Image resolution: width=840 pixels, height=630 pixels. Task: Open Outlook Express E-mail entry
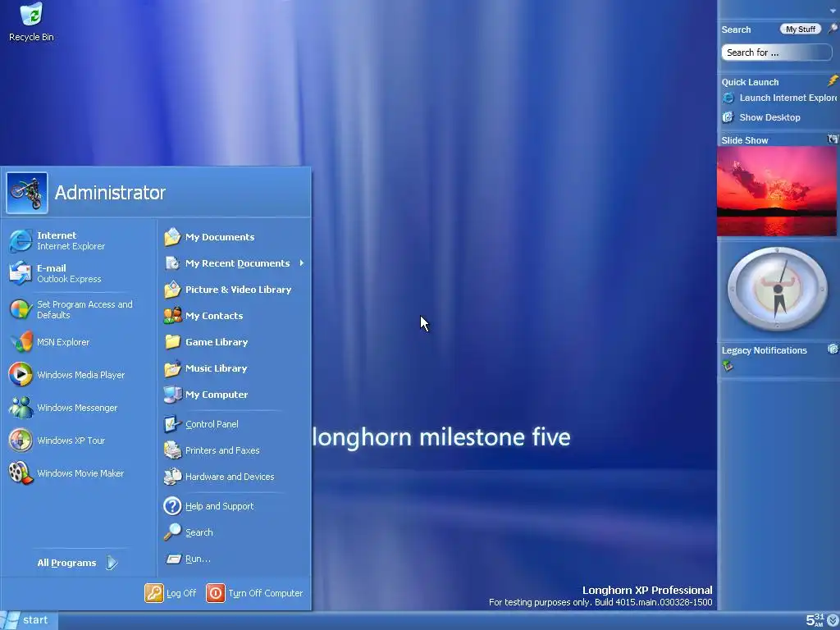[55, 273]
